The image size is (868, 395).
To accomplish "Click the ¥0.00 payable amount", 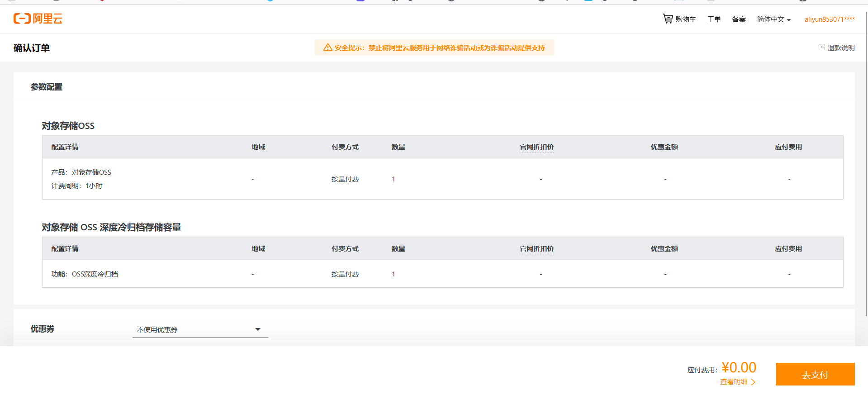I will (x=739, y=367).
